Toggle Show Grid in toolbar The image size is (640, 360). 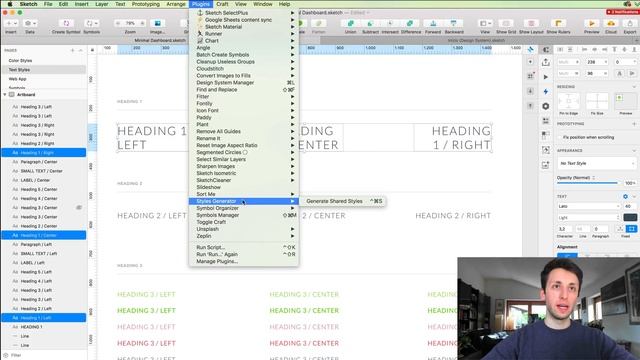point(506,23)
